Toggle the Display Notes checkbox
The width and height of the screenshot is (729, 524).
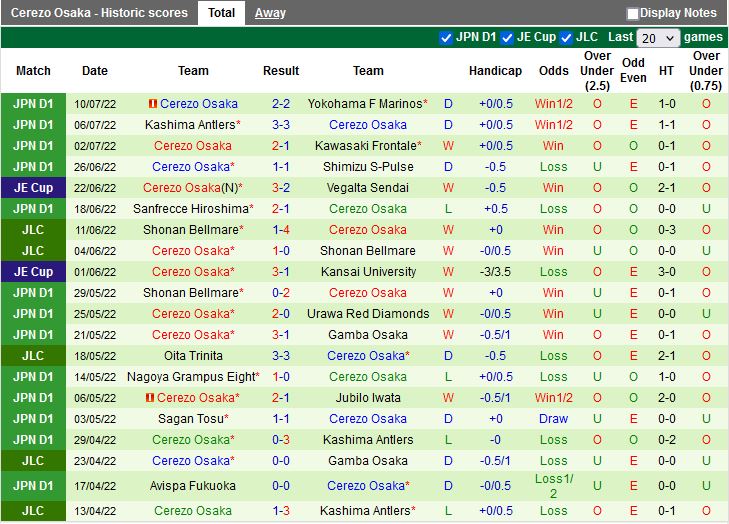(x=632, y=13)
